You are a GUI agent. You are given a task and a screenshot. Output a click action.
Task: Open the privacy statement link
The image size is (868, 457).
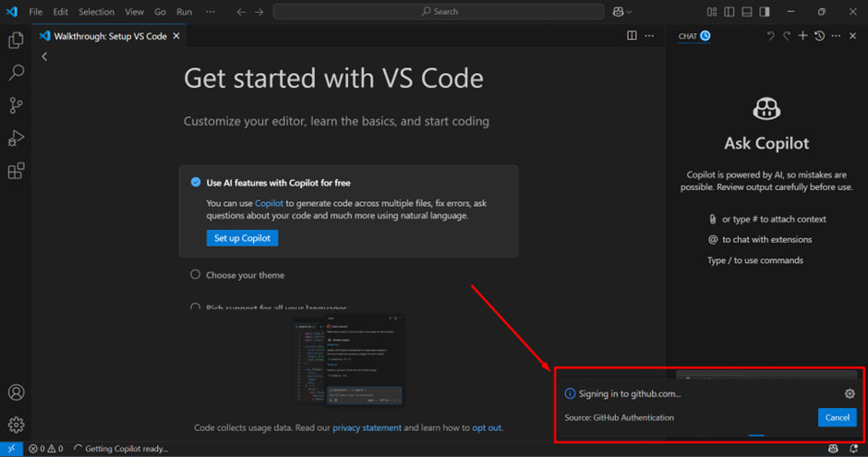click(367, 427)
